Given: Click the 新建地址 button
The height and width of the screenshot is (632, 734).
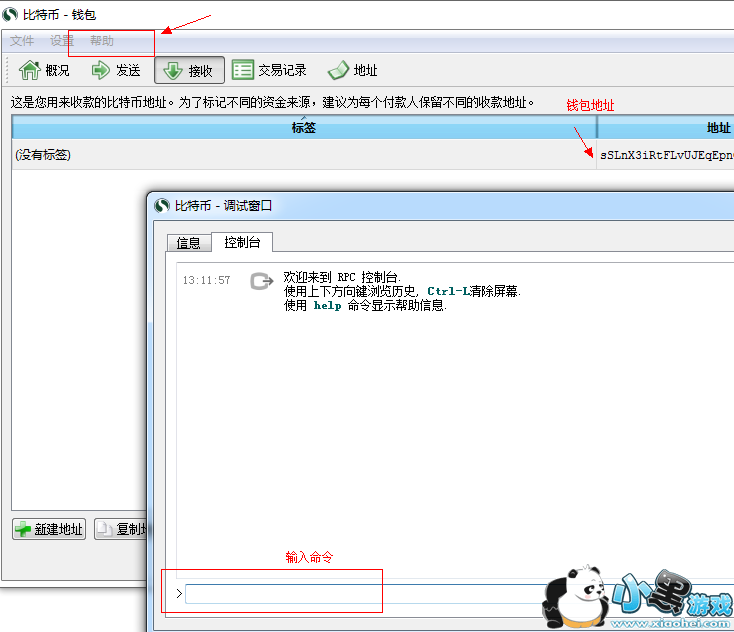Looking at the screenshot, I should (x=49, y=529).
